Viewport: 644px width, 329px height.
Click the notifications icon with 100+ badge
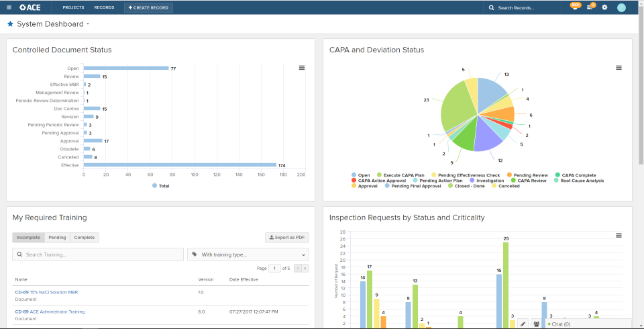point(574,7)
